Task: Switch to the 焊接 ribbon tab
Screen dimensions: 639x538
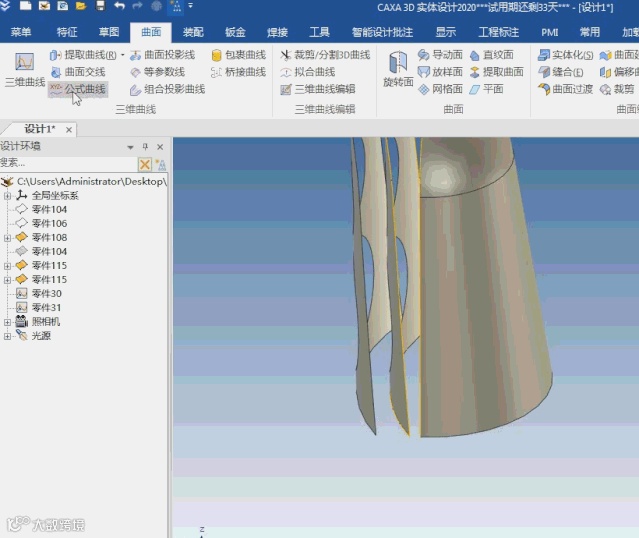Action: [x=277, y=32]
